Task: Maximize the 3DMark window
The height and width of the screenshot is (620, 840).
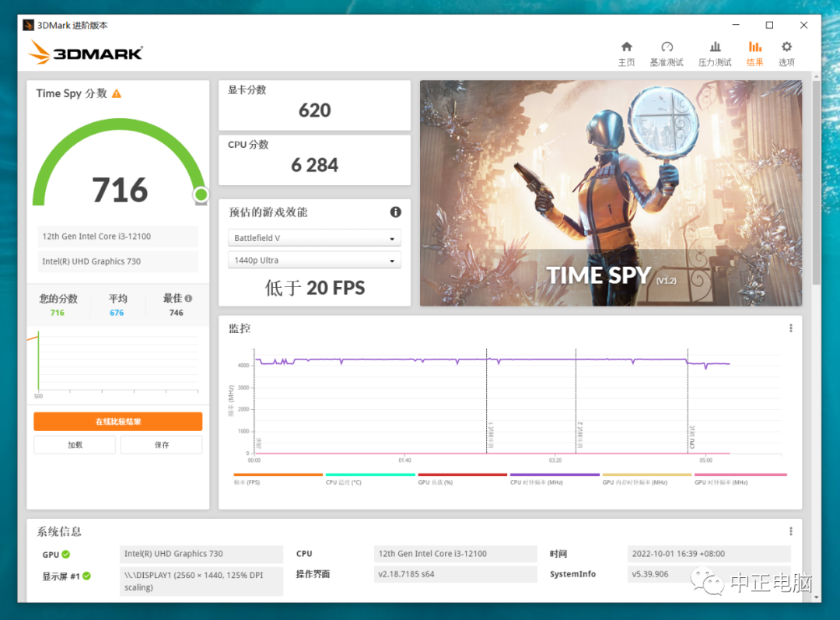Action: coord(769,25)
